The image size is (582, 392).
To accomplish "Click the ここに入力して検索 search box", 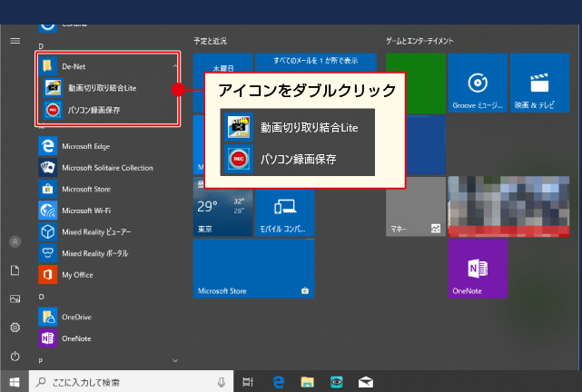I will tap(132, 382).
